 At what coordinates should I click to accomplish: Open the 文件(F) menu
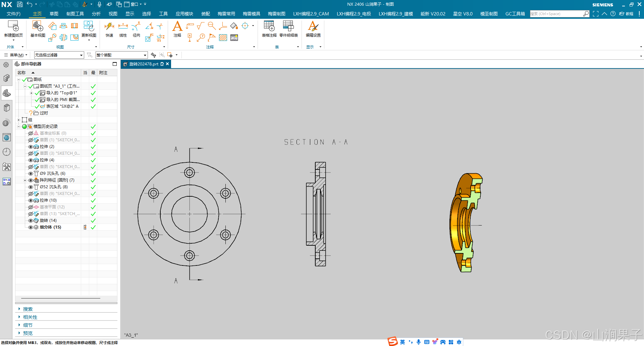(x=14, y=14)
